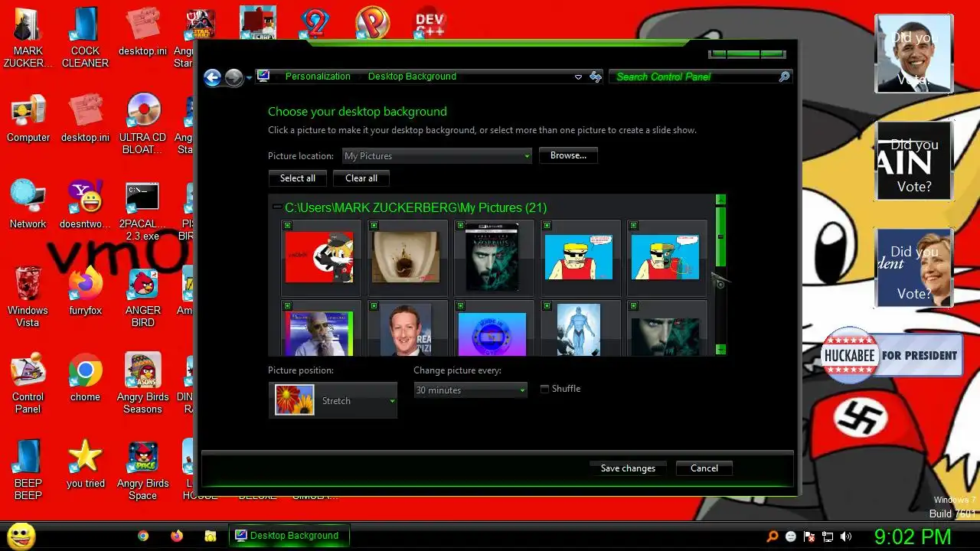Click the Browse... button
The width and height of the screenshot is (980, 551).
point(568,155)
